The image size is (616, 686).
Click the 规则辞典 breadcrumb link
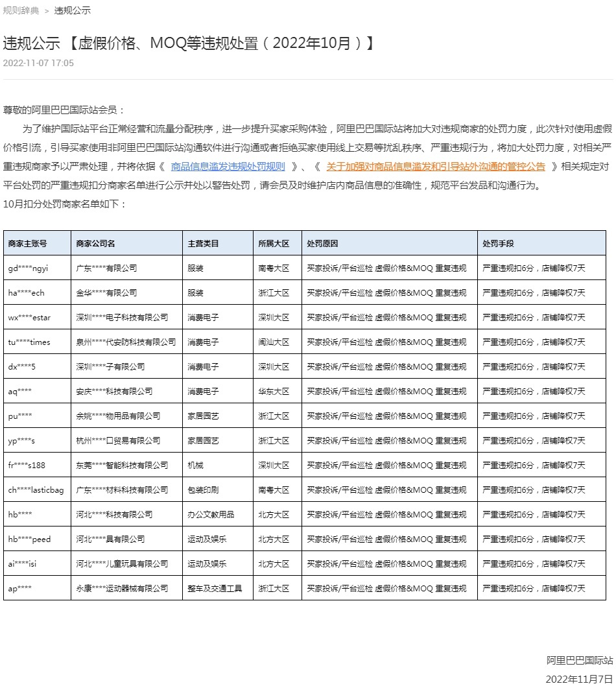21,10
